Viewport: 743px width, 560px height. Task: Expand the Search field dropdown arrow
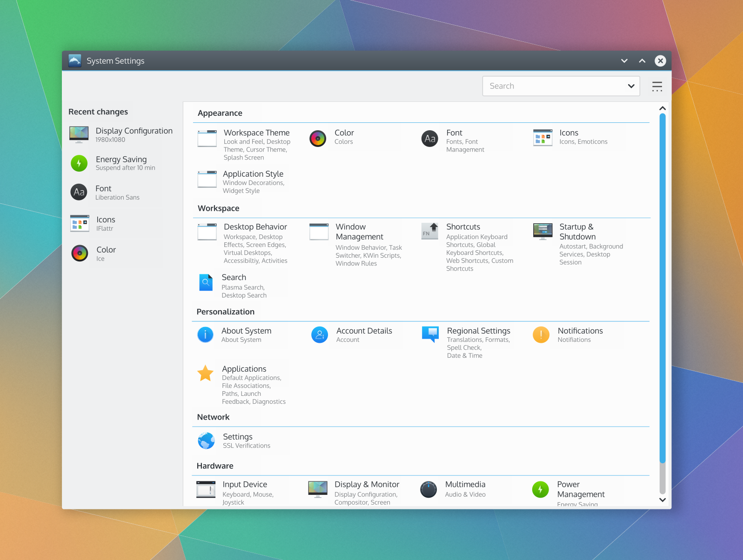pyautogui.click(x=631, y=86)
